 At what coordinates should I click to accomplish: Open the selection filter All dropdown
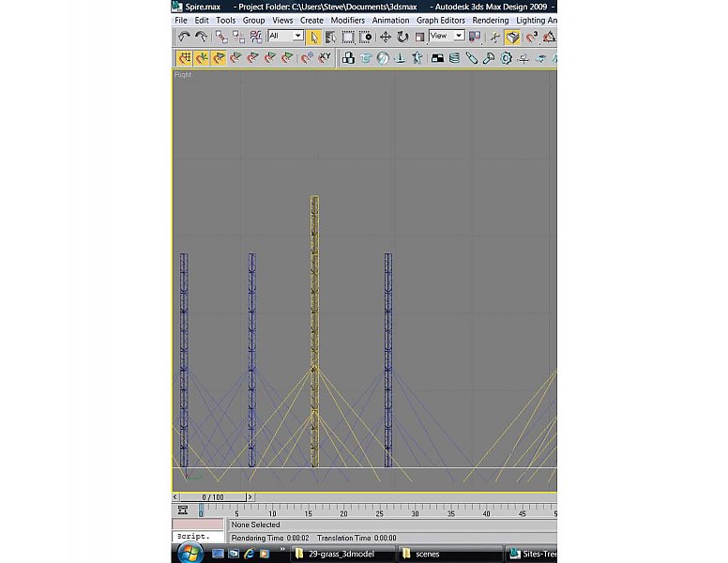click(x=285, y=36)
